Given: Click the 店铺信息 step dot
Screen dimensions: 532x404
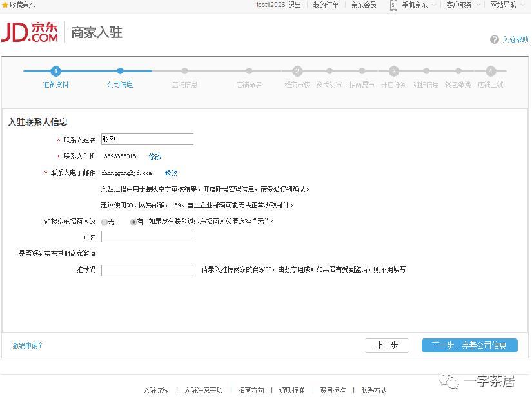Looking at the screenshot, I should point(184,71).
